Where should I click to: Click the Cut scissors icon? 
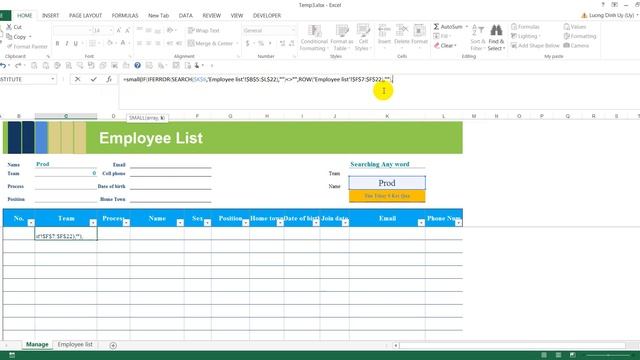click(x=9, y=27)
